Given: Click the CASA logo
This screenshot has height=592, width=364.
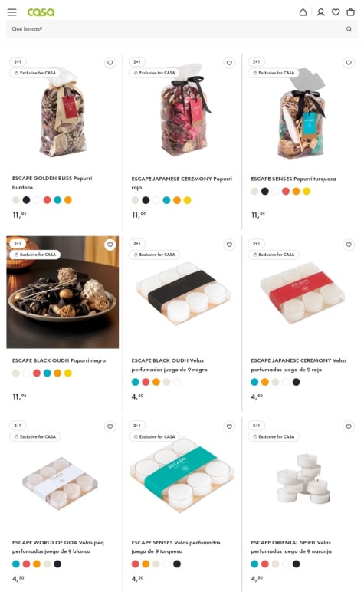Looking at the screenshot, I should (x=41, y=12).
